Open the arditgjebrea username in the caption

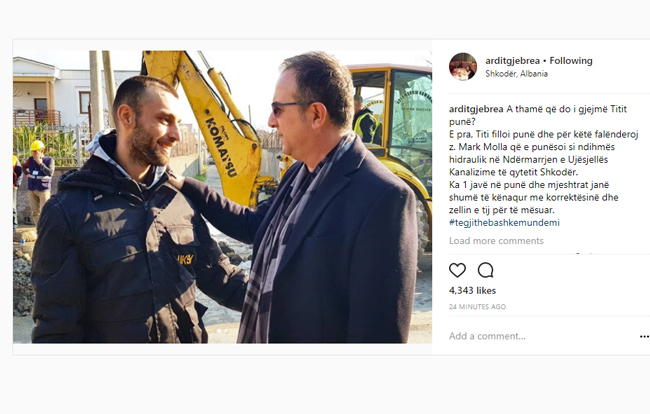pyautogui.click(x=476, y=109)
